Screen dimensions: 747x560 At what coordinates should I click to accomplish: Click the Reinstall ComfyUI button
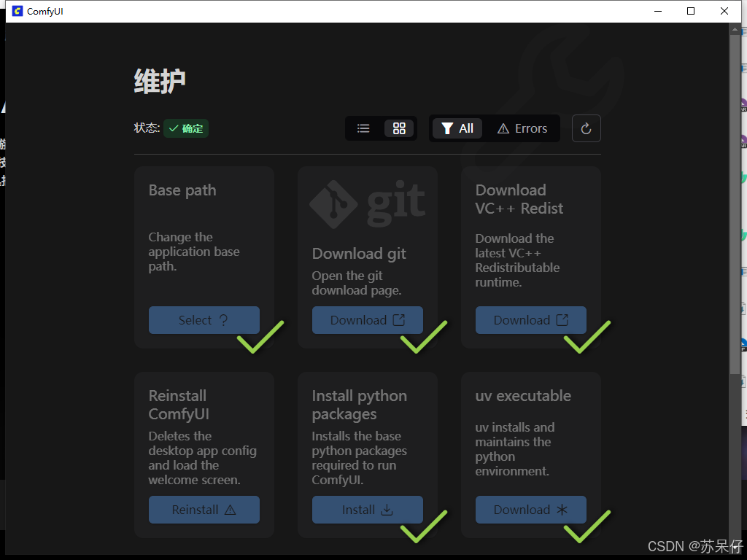(x=204, y=510)
